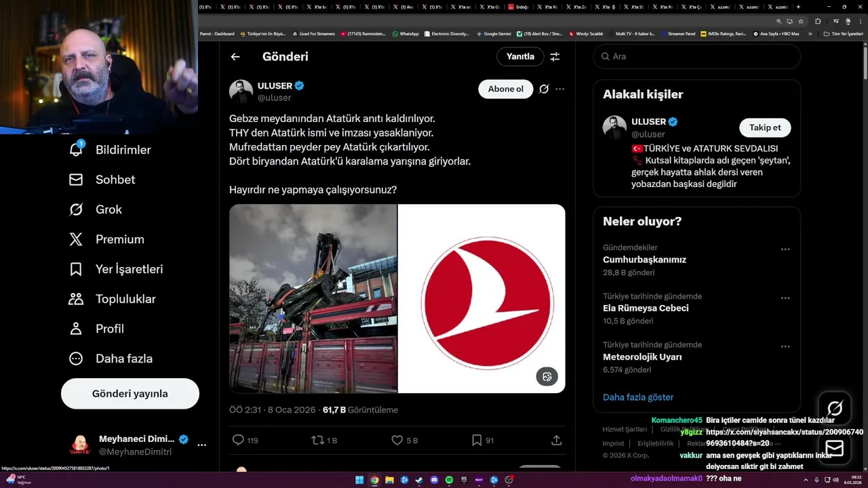Bookmark the post via the icon showing 91
The image size is (868, 488).
click(477, 440)
